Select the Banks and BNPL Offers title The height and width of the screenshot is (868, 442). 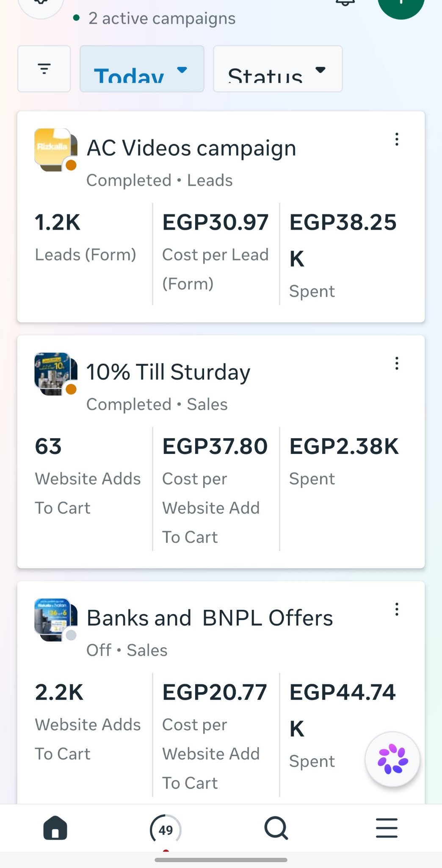tap(210, 618)
